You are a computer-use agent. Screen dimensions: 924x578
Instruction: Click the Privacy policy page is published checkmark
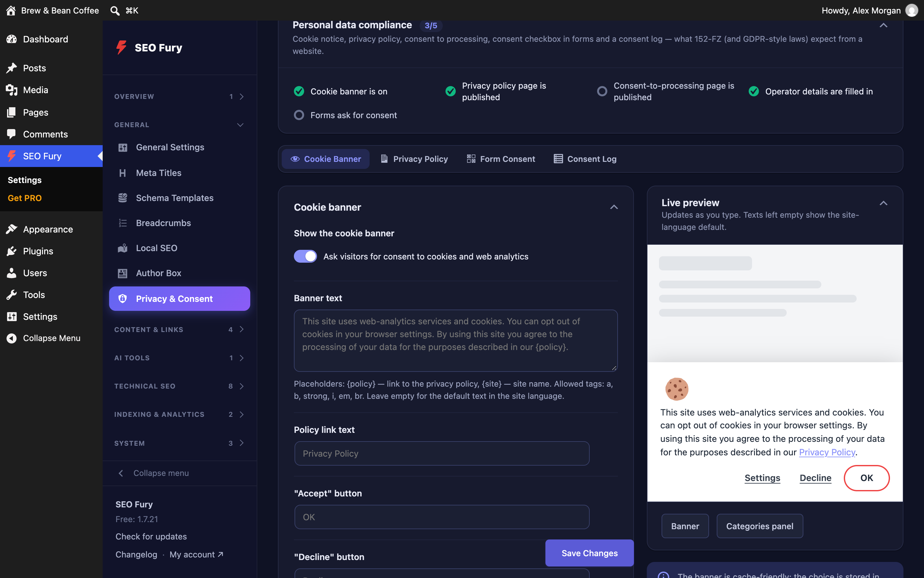[450, 92]
